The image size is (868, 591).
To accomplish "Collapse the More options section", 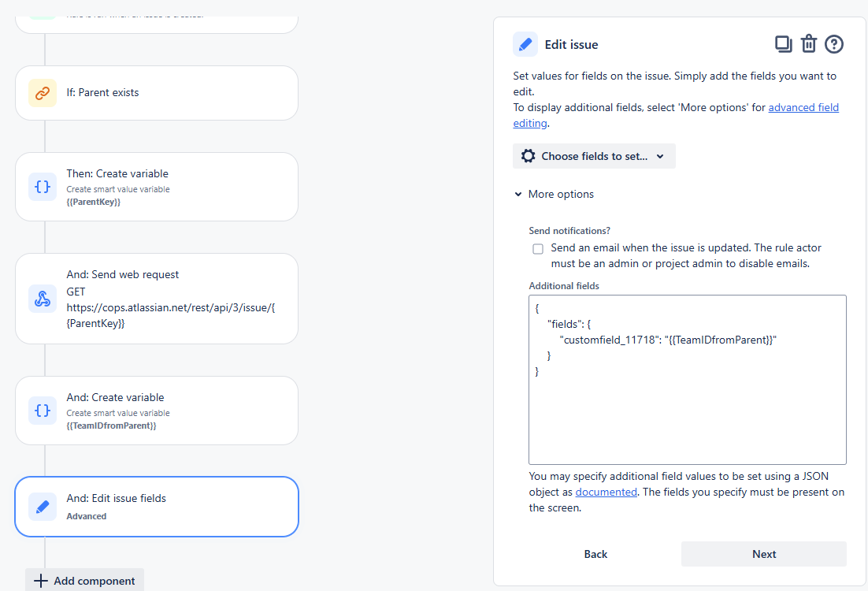I will 555,194.
